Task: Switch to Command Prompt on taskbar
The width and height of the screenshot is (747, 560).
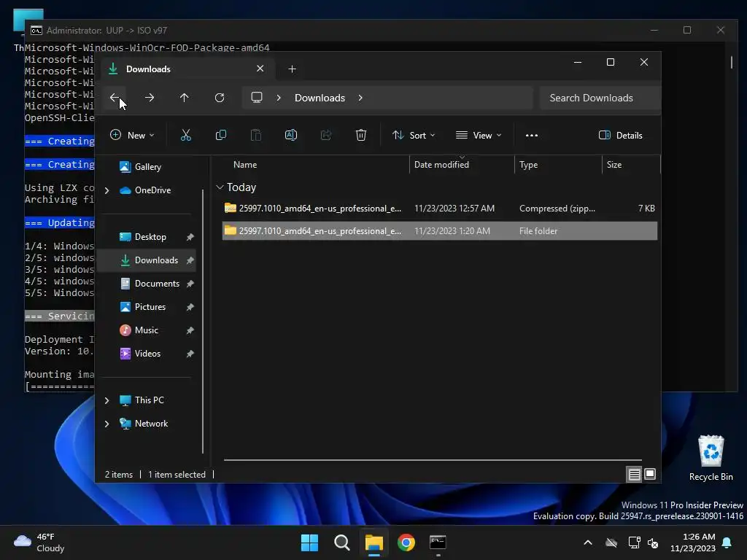Action: click(x=438, y=542)
